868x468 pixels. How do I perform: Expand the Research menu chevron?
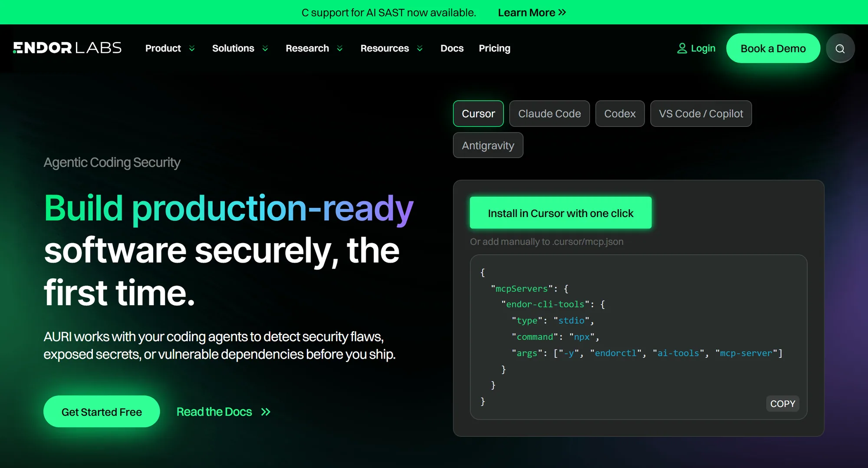pos(340,49)
